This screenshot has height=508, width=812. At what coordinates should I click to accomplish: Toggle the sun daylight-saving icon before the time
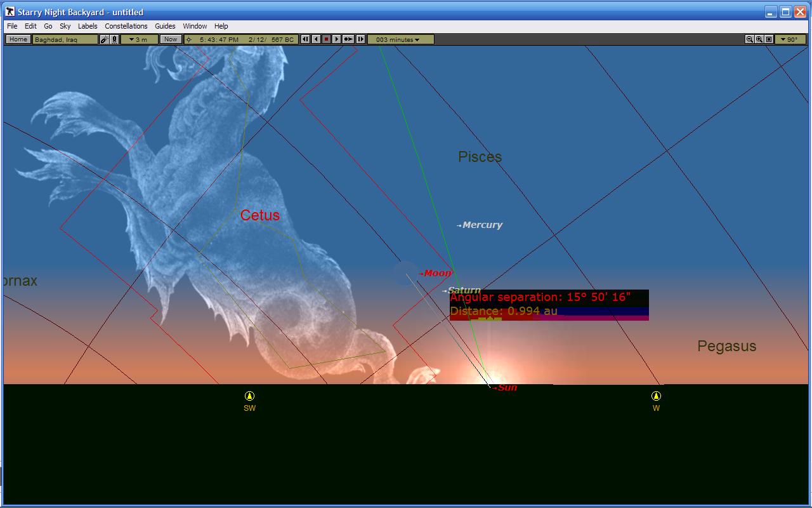point(189,39)
